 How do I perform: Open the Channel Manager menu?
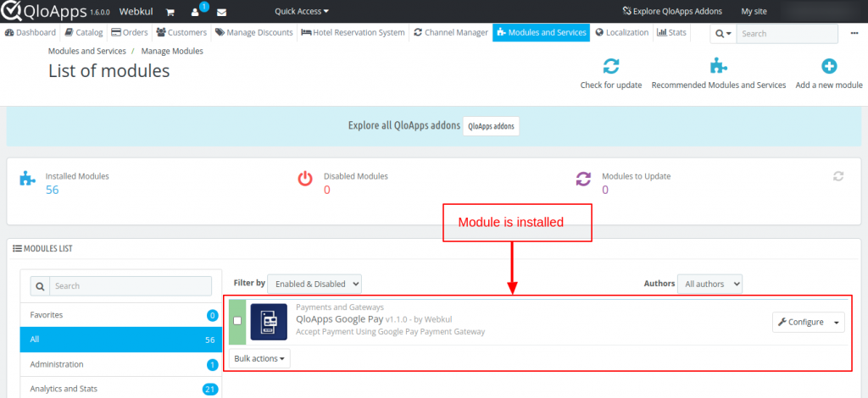pos(451,33)
